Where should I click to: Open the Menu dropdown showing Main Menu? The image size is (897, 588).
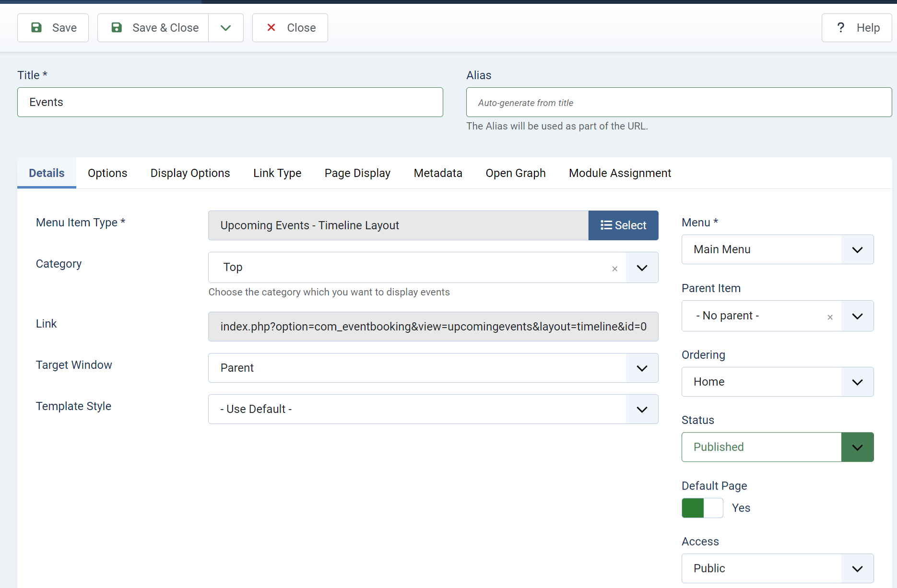[x=778, y=249]
